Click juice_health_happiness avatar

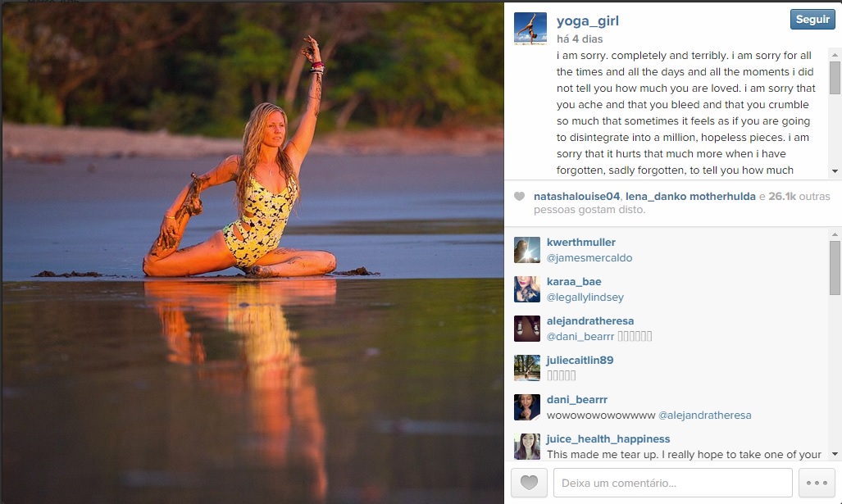(x=527, y=446)
